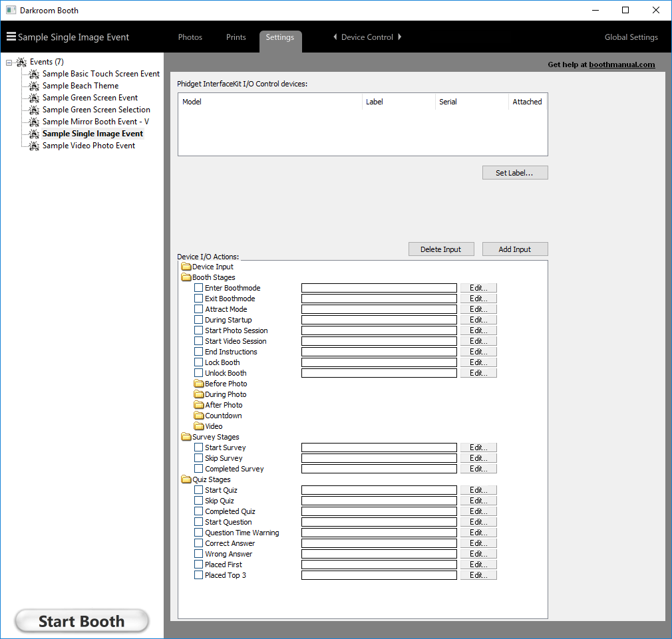672x639 pixels.
Task: Click the Skip Quiz input field
Action: (379, 501)
